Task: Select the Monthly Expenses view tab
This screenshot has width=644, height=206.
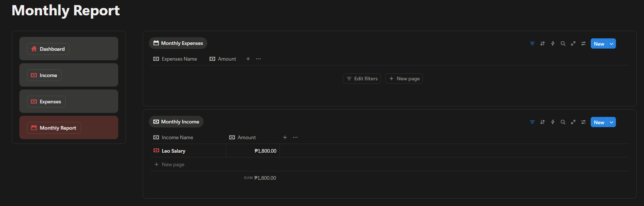Action: 178,43
